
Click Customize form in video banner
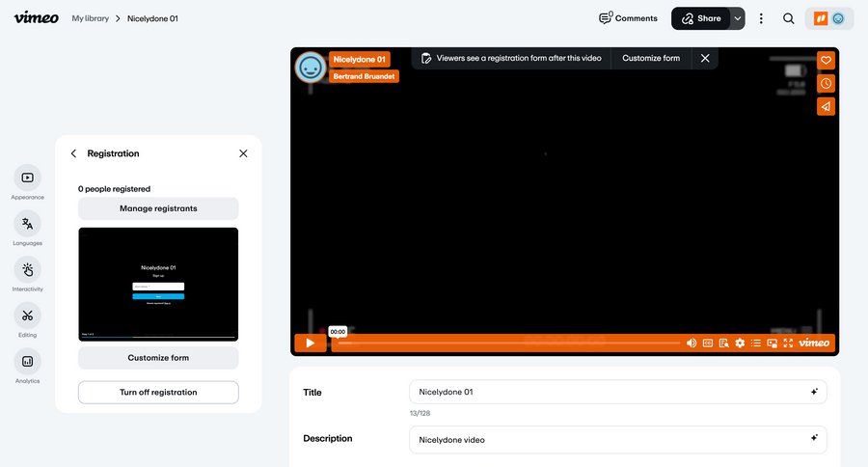651,58
